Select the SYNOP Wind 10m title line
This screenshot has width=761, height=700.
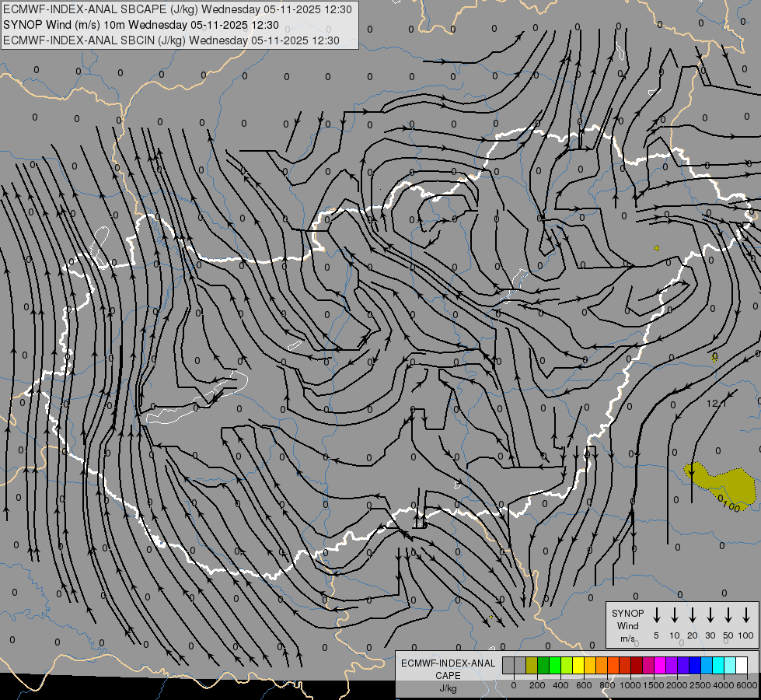141,25
